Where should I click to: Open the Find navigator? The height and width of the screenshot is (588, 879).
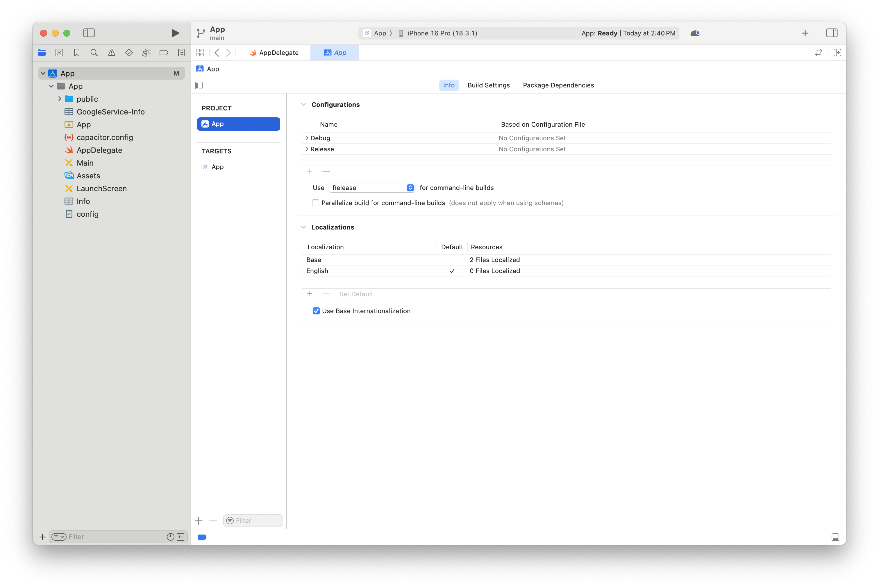[94, 53]
